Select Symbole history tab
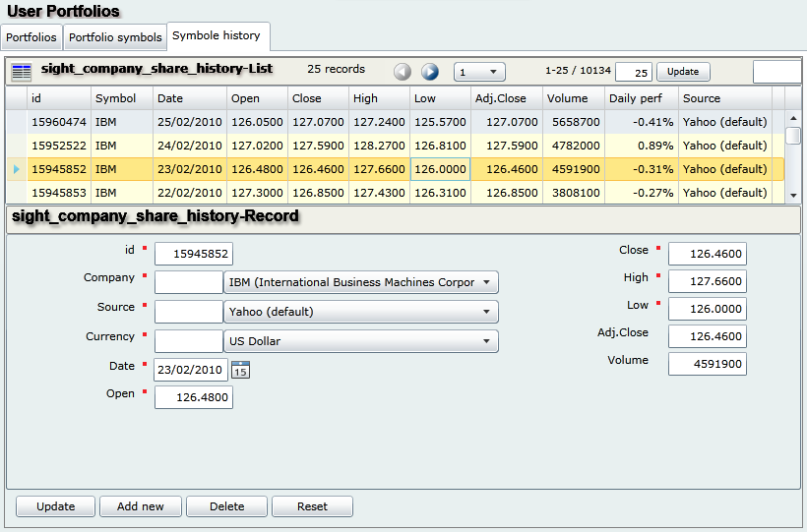Screen dimensions: 807x532 [x=218, y=36]
